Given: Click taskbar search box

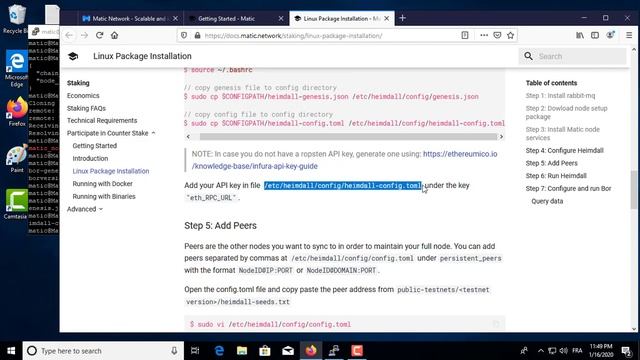Looking at the screenshot, I should coord(103,351).
